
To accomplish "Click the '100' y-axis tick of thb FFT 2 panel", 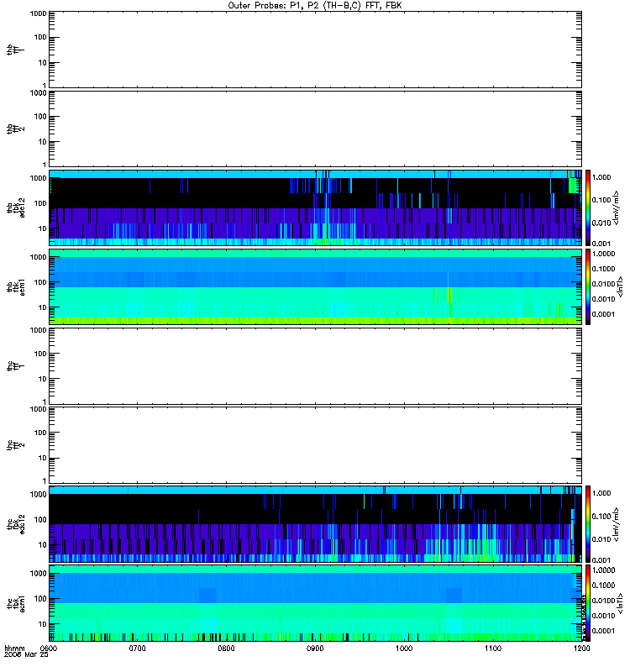I will click(x=40, y=117).
